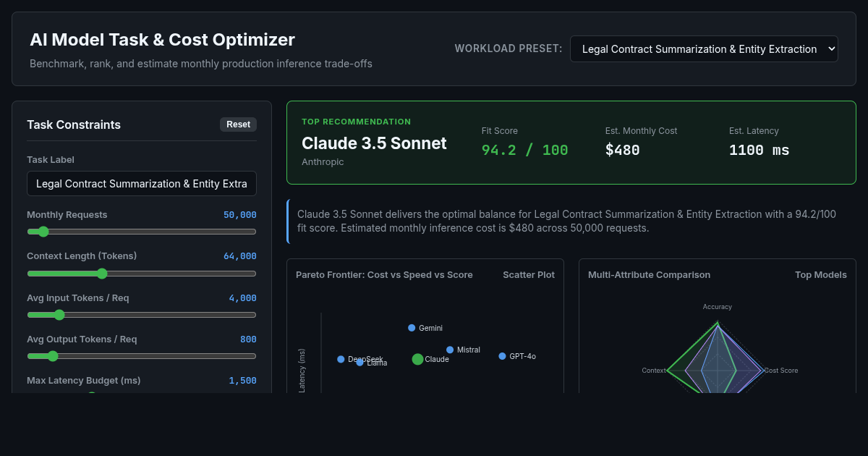Click the Max Latency Budget value 1,500
868x456 pixels.
(x=242, y=380)
